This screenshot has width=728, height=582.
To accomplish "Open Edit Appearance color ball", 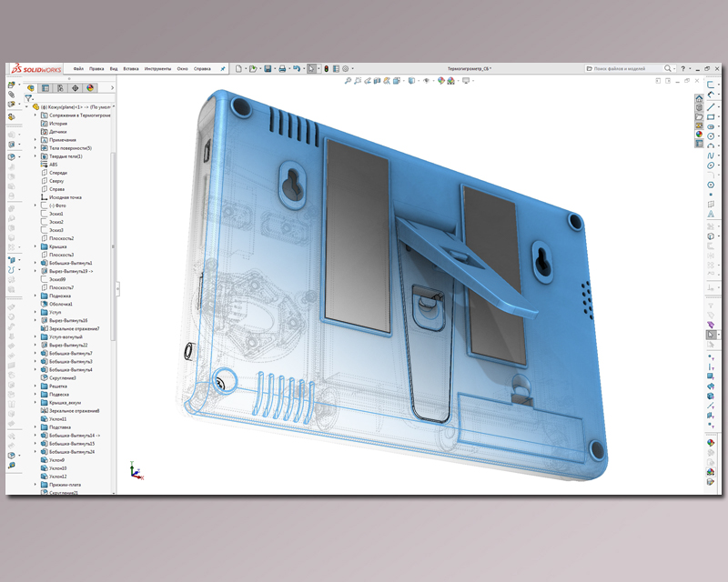I will (x=441, y=82).
